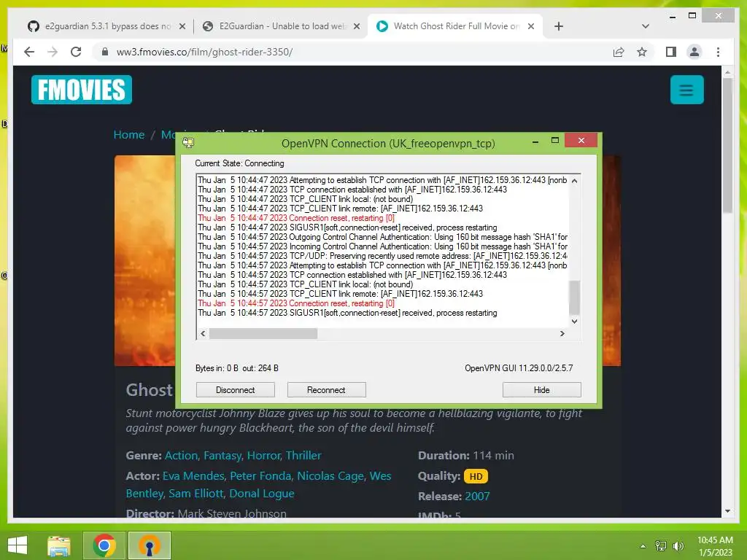Open actor Donal Logue link
The image size is (747, 560).
pos(262,494)
